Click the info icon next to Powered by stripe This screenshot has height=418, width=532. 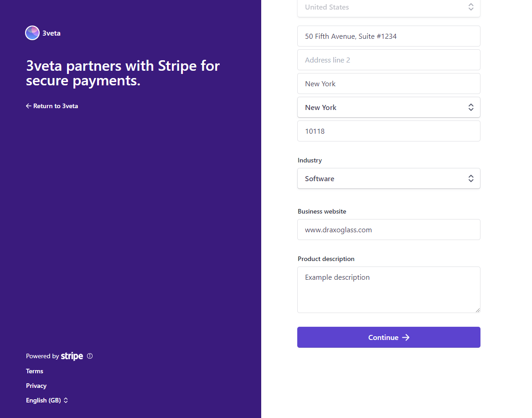click(x=90, y=356)
